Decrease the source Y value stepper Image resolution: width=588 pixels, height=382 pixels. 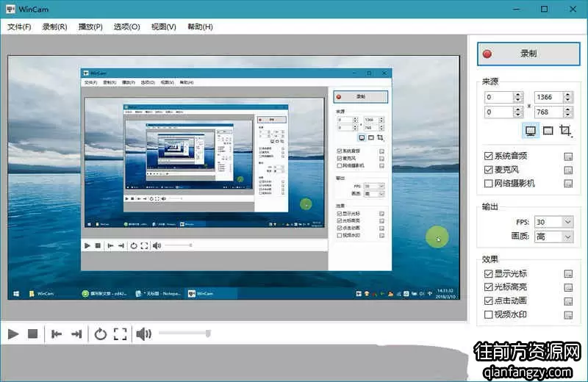point(518,115)
